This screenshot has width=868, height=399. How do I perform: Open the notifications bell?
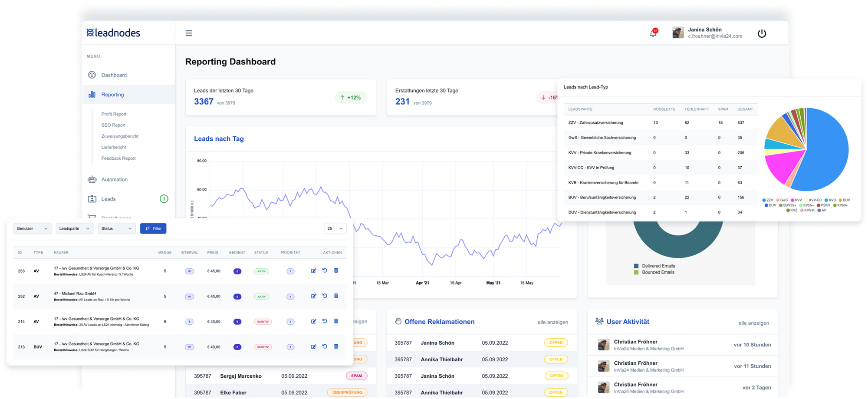(x=653, y=33)
